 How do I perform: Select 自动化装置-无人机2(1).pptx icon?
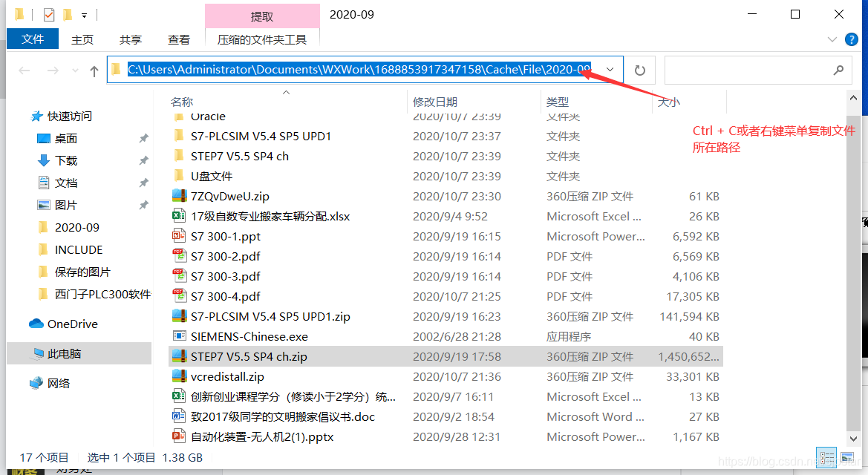click(x=179, y=436)
